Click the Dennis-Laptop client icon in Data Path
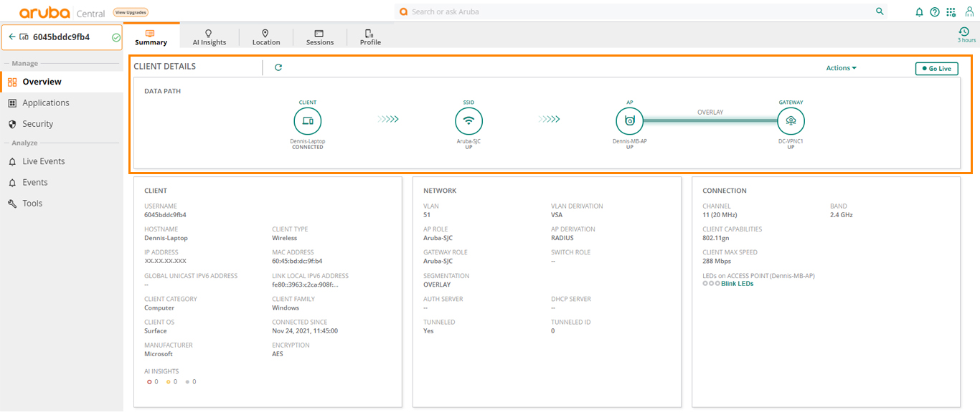Screen dimensions: 980x420 pyautogui.click(x=308, y=120)
